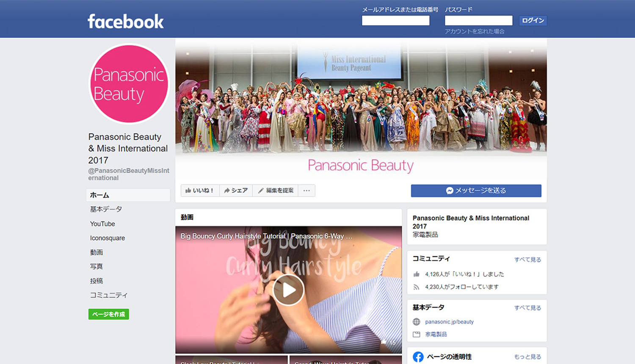Image resolution: width=635 pixels, height=364 pixels.
Task: Click the 動画 section heading
Action: 187,217
